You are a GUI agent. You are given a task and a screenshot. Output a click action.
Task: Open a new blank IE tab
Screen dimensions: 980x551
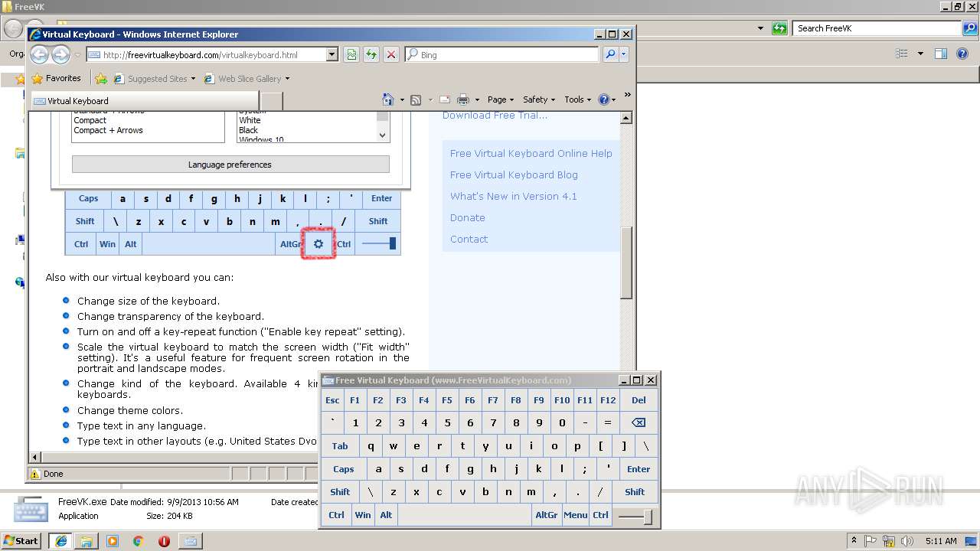(x=272, y=100)
